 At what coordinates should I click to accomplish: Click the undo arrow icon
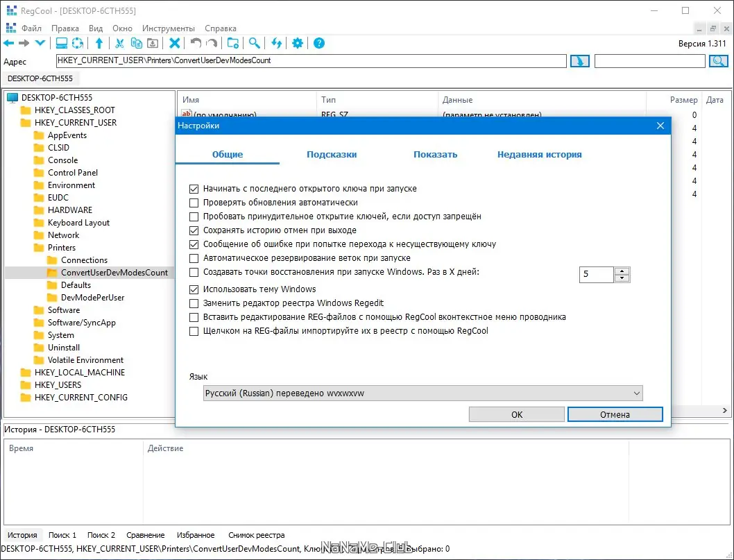click(x=196, y=44)
